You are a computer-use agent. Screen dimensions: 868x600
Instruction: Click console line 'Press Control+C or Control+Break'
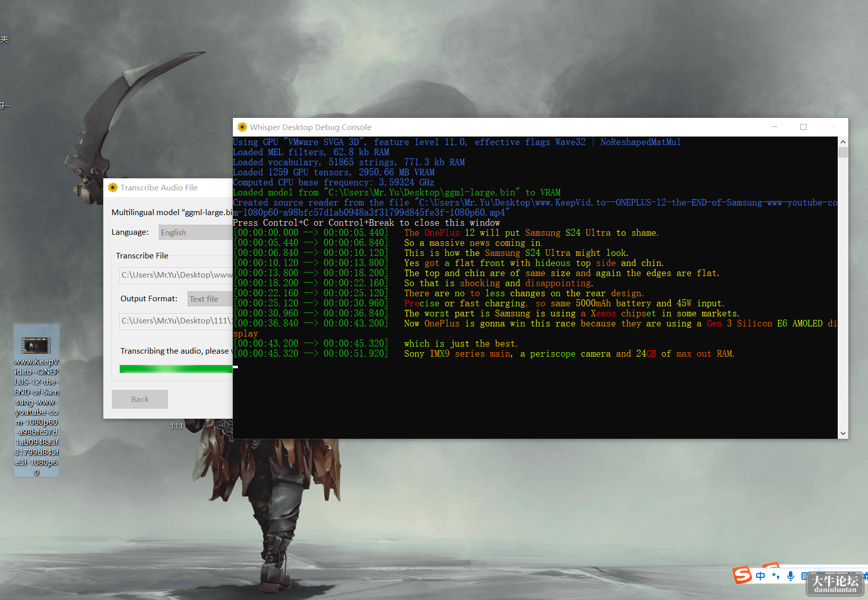[366, 223]
